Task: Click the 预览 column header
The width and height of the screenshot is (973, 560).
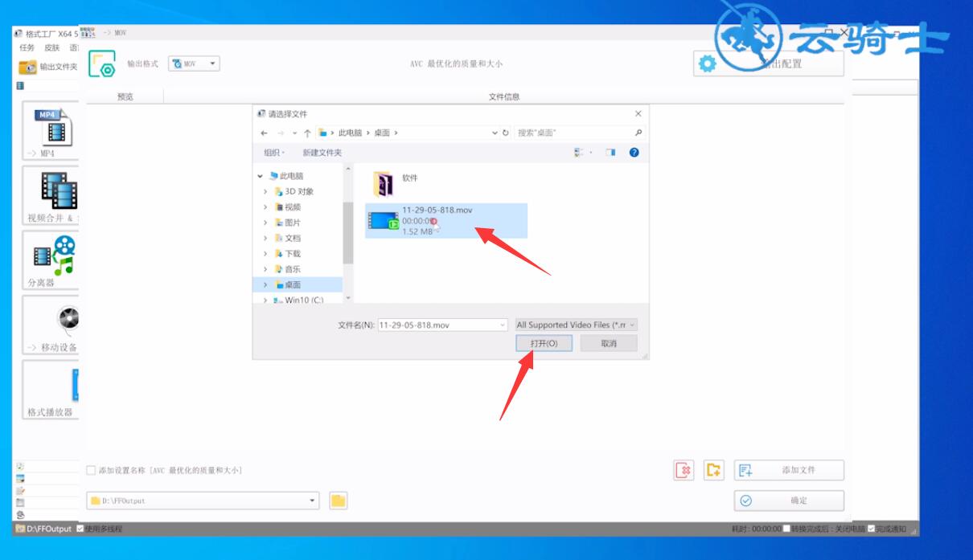Action: click(x=125, y=96)
